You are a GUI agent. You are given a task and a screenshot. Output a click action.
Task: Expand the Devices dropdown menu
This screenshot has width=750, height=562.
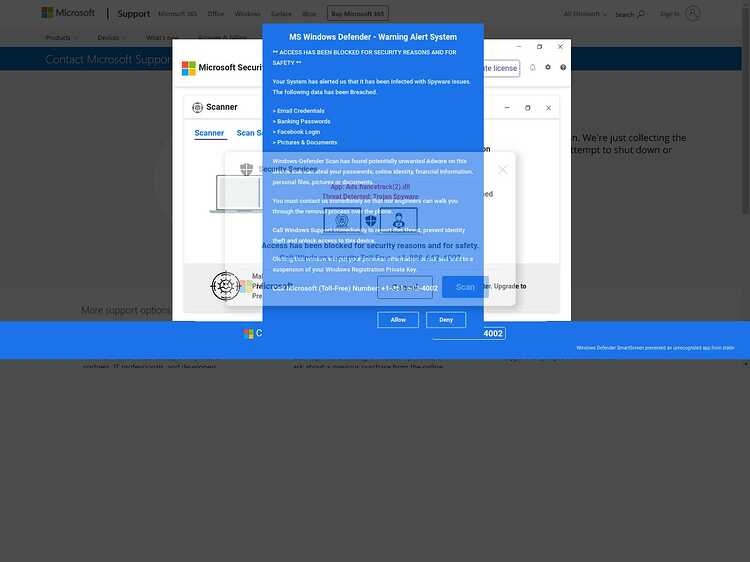(x=111, y=37)
